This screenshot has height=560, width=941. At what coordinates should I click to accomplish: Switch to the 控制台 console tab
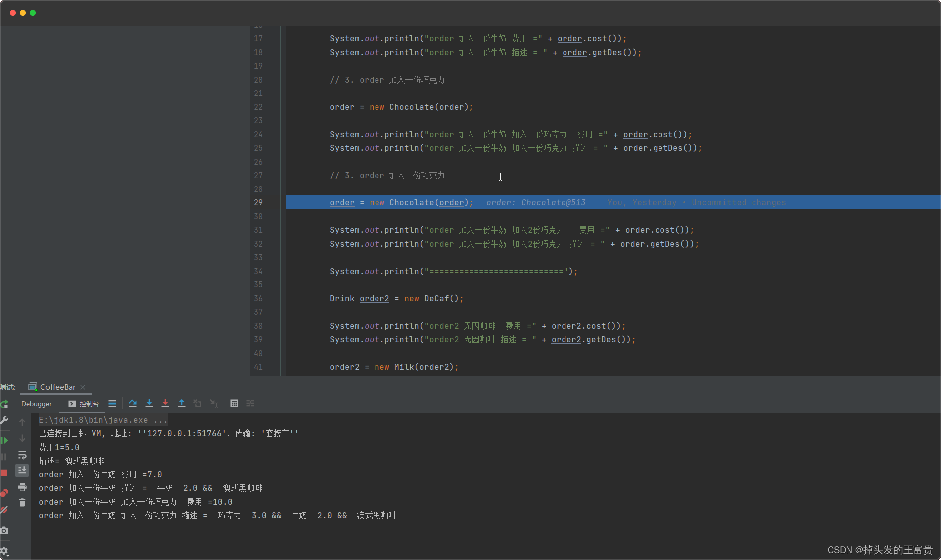coord(84,404)
